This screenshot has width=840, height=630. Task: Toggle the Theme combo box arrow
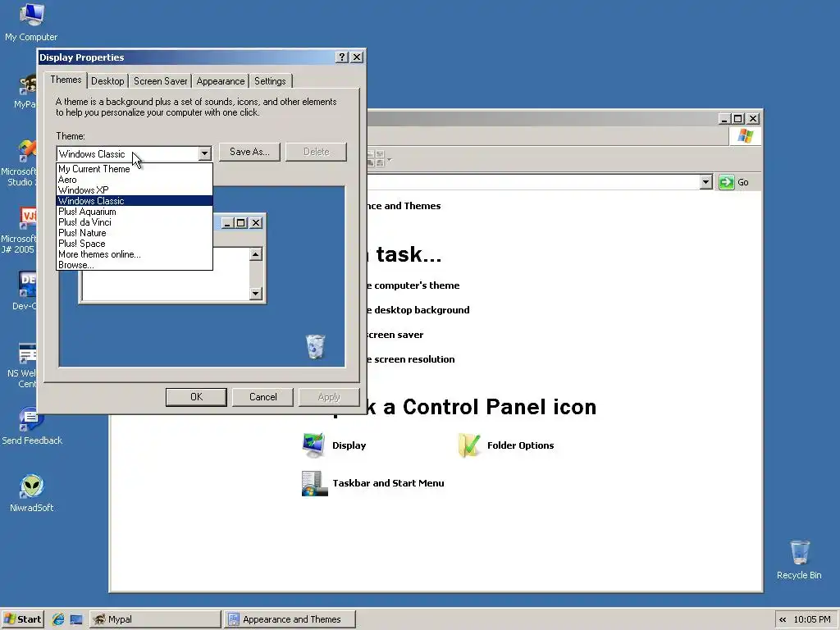204,153
